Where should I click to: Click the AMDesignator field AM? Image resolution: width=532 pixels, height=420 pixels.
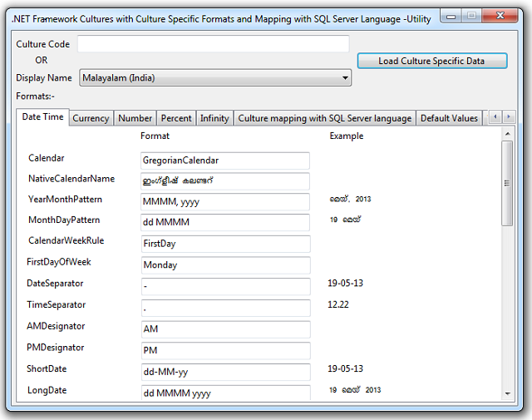[x=225, y=329]
